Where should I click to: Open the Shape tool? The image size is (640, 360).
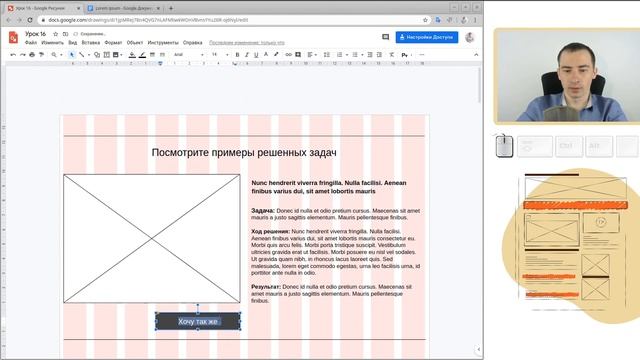click(97, 55)
